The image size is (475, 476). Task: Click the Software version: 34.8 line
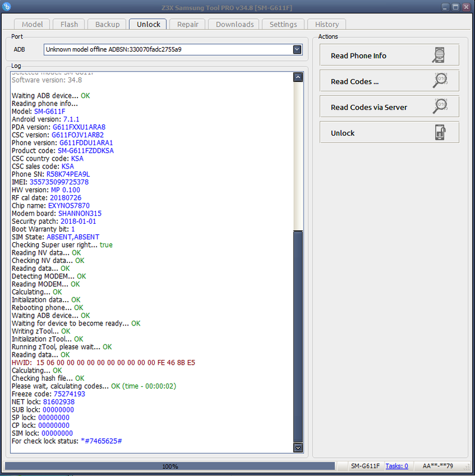coord(47,80)
